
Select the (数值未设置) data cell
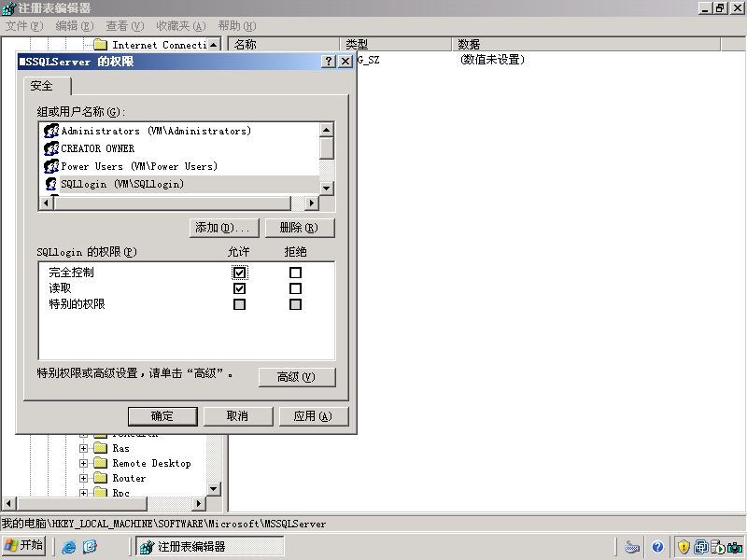coord(493,60)
